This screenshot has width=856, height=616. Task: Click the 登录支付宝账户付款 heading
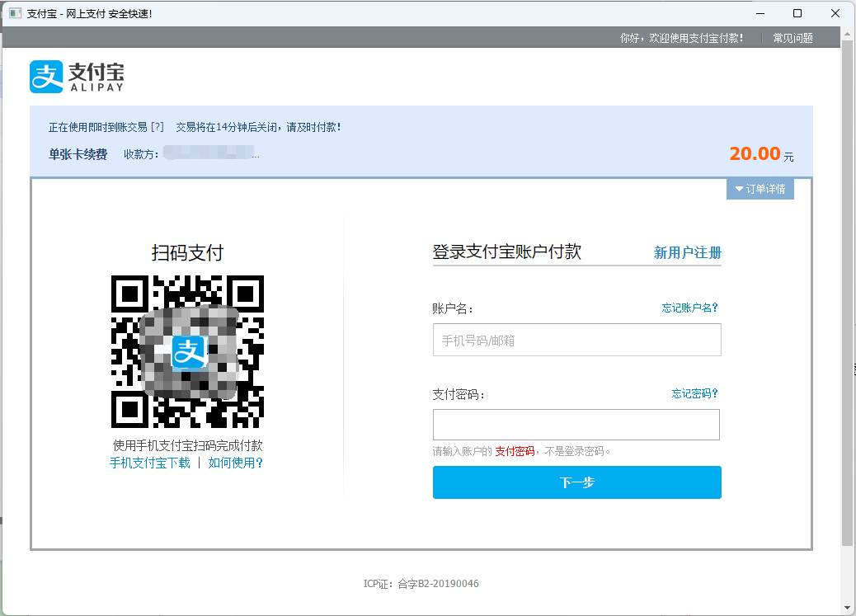(506, 252)
